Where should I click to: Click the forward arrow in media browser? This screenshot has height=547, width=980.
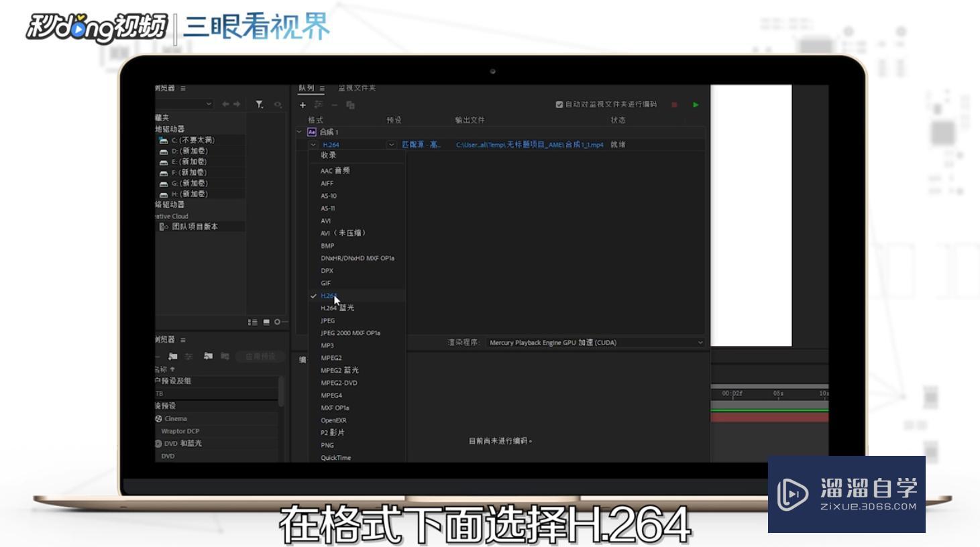[237, 104]
